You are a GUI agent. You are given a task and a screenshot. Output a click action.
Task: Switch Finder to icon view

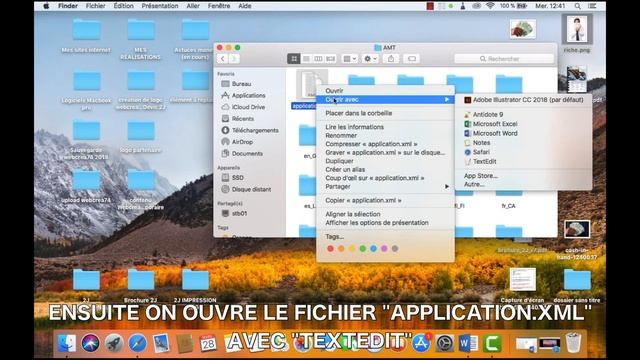(294, 59)
